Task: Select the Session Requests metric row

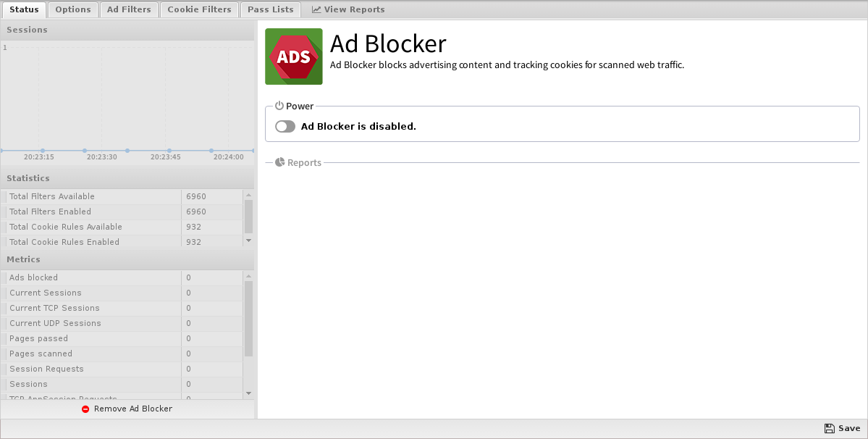Action: coord(122,369)
